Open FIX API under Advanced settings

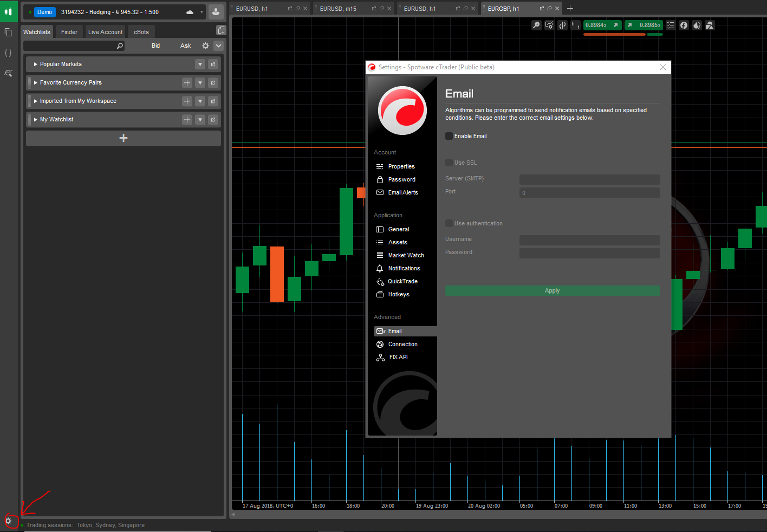[x=399, y=357]
